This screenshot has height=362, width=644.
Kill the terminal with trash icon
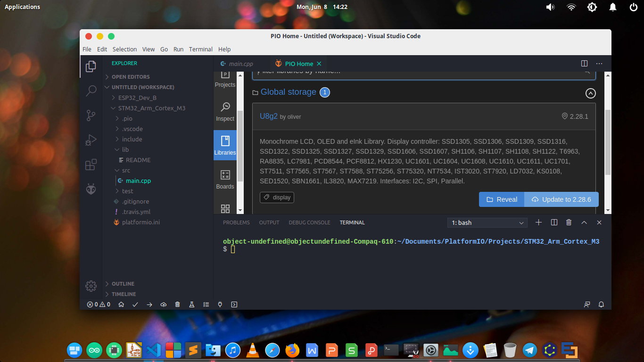(569, 222)
